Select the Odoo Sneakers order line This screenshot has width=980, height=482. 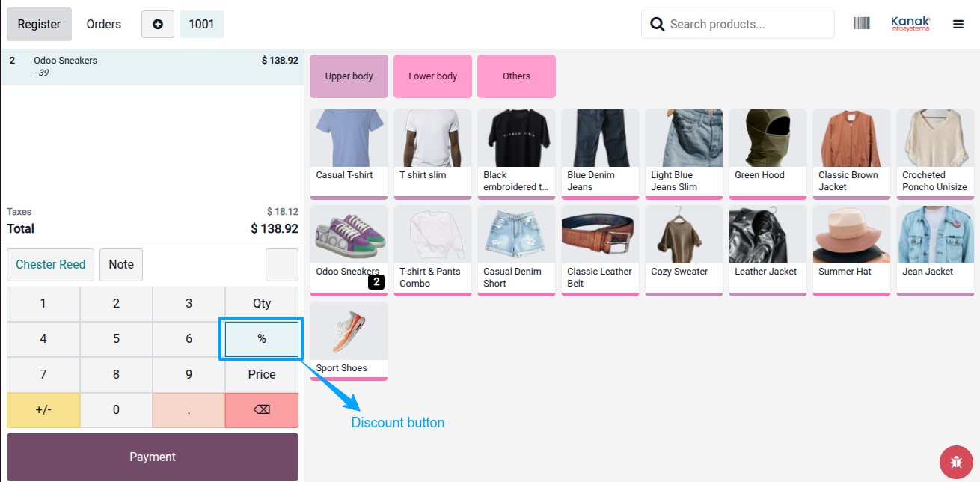pos(153,67)
